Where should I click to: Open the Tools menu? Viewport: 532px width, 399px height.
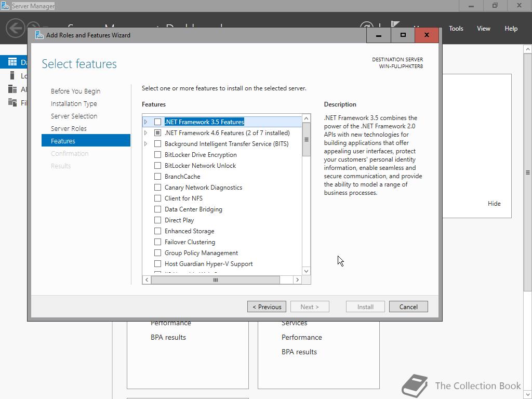click(456, 29)
